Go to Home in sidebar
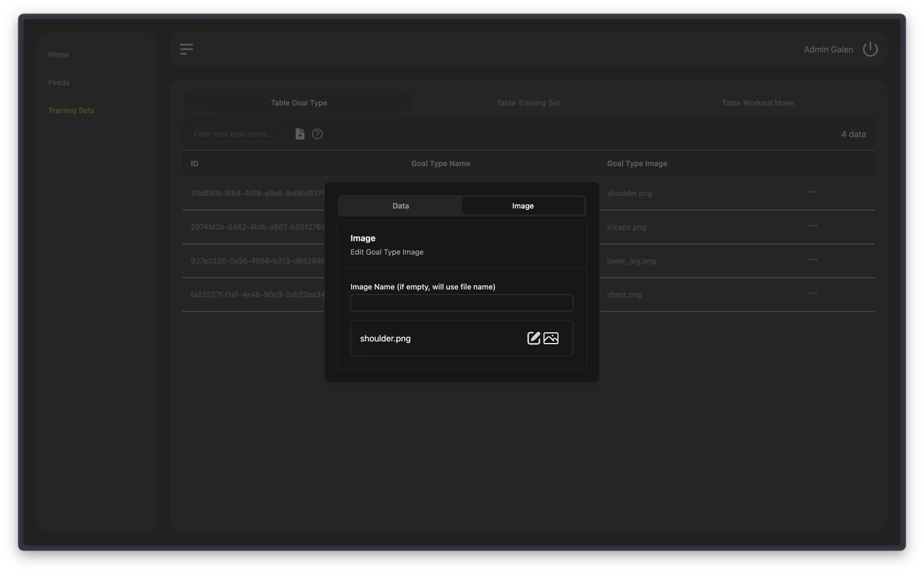Image resolution: width=924 pixels, height=573 pixels. pyautogui.click(x=58, y=55)
